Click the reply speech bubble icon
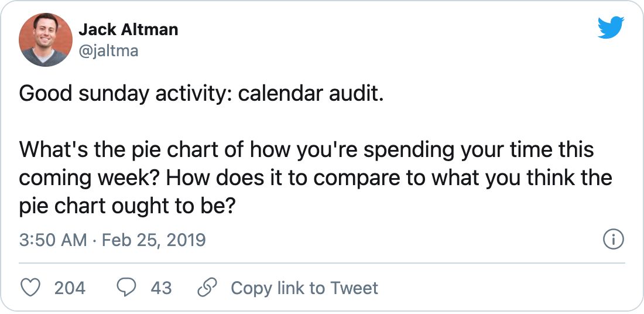644x314 pixels. (x=126, y=288)
